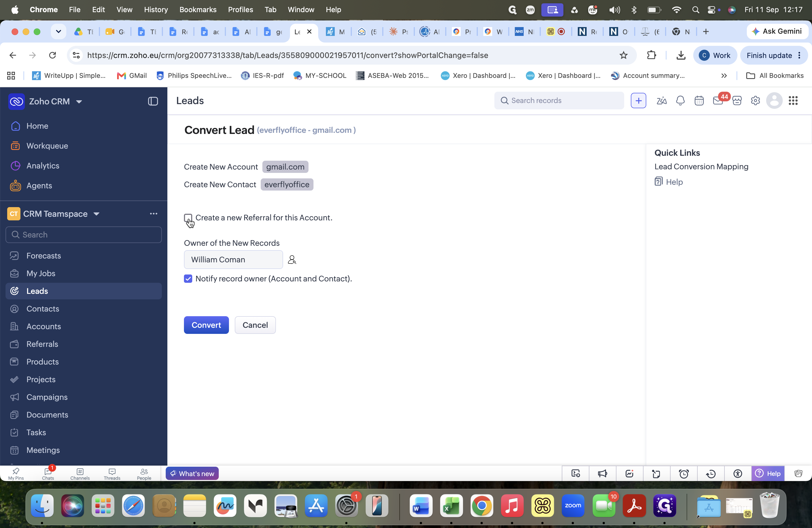
Task: Open the Zoho apps grid icon
Action: coord(793,101)
